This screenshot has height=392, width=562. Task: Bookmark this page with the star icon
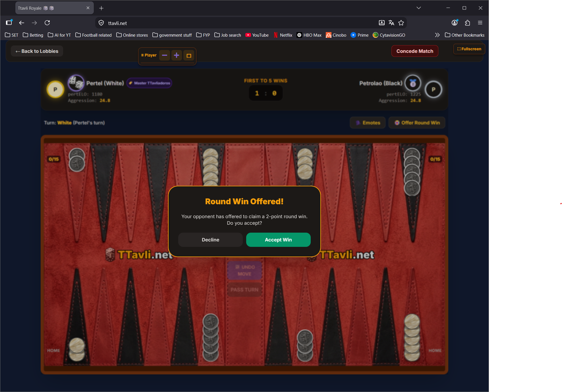(401, 23)
